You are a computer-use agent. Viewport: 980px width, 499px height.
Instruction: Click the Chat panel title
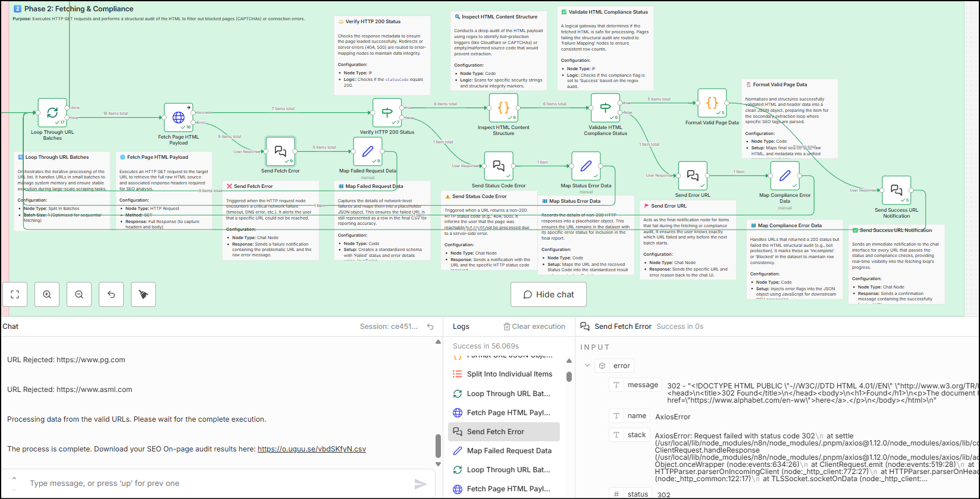(x=11, y=327)
